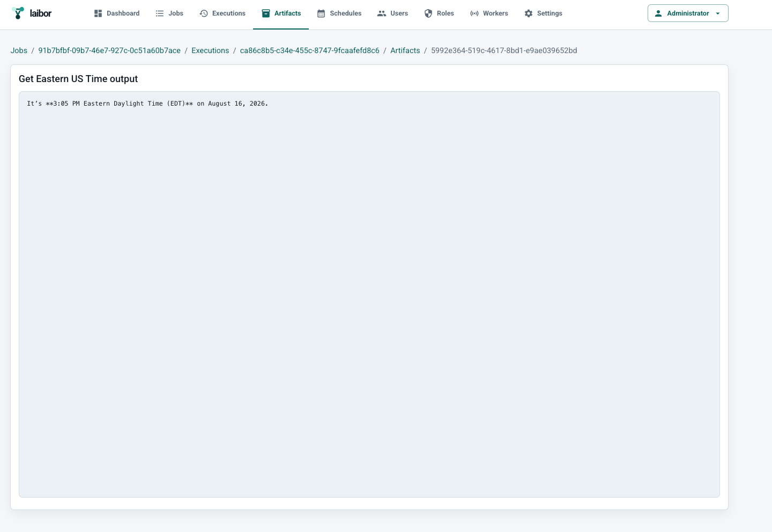The width and height of the screenshot is (772, 532).
Task: Switch to the Schedules tab
Action: [339, 13]
